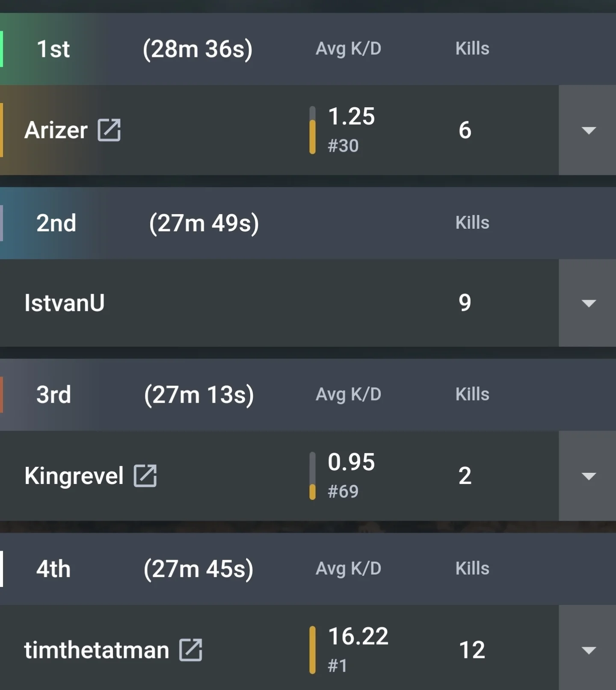Expand Arizer's row with dropdown arrow

tap(588, 130)
